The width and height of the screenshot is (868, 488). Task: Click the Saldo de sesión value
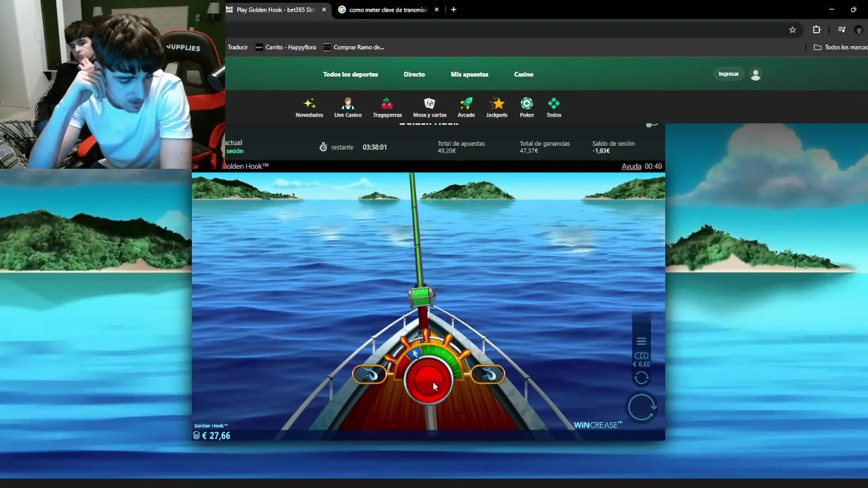point(601,151)
